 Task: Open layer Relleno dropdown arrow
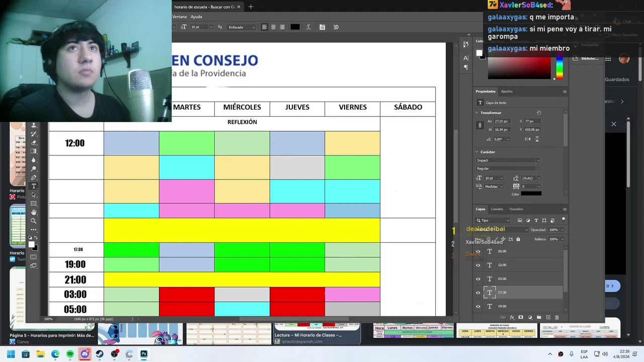[561, 239]
